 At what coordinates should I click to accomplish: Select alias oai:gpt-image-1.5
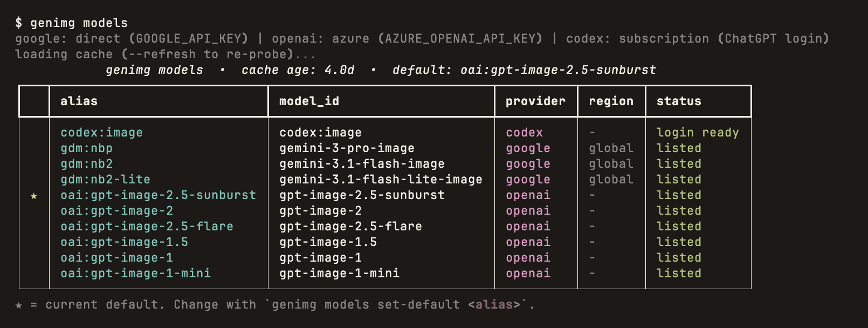[x=124, y=242]
